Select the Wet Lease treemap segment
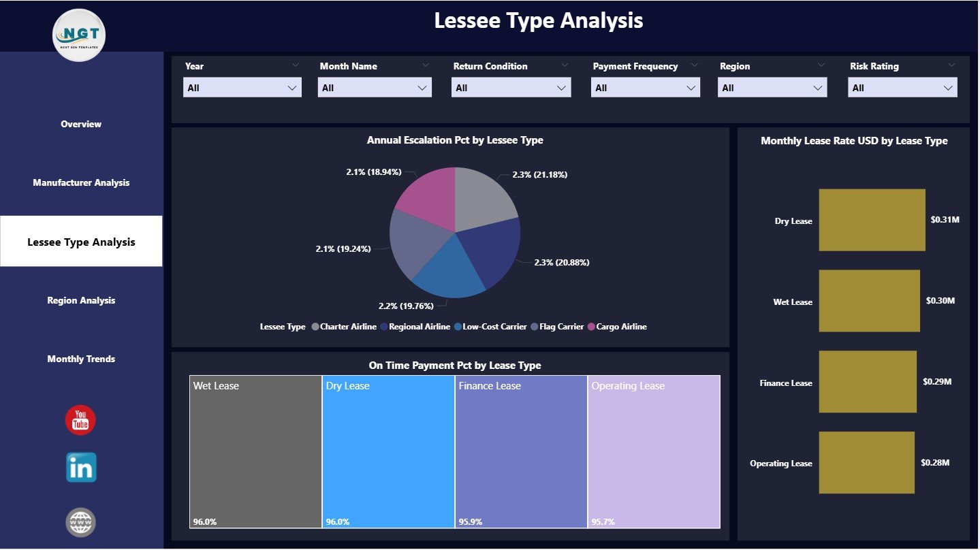The image size is (980, 550). [255, 451]
